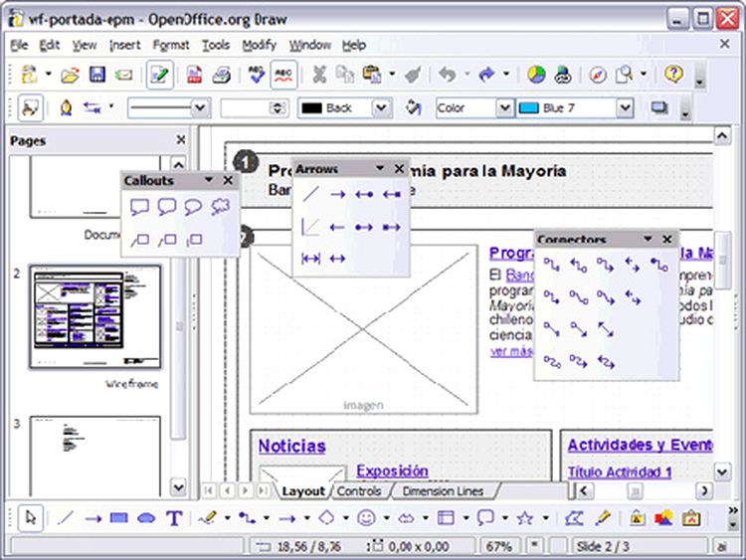Screen dimensions: 746x560
Task: Open the area fill type Color dropdown
Action: click(x=504, y=108)
